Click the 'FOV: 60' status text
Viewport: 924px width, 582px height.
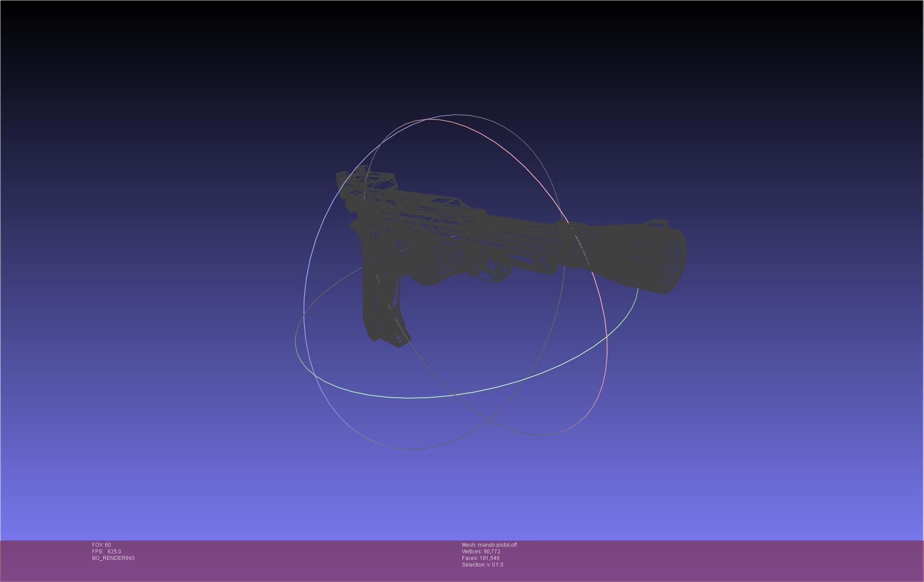[x=101, y=545]
